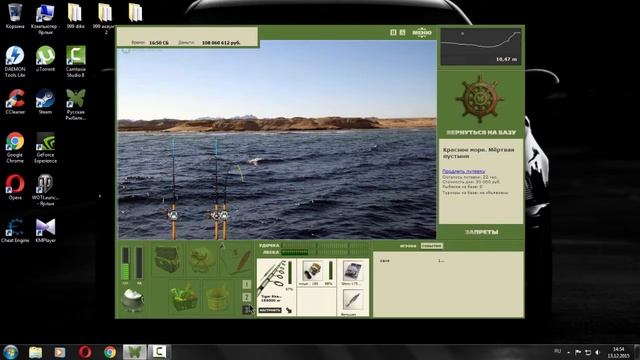640x360 pixels.
Task: Open the backpack icon in the game panel
Action: (202, 259)
